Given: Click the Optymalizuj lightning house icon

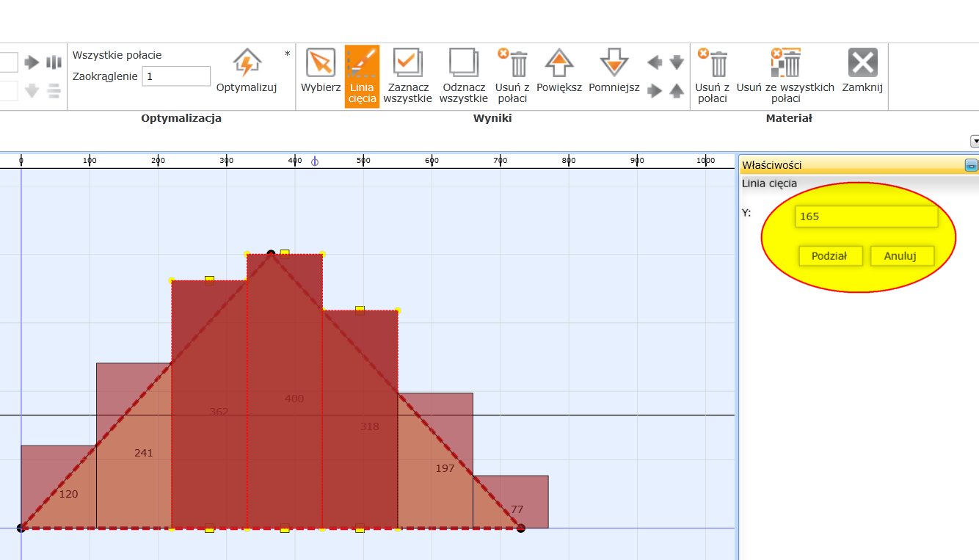Looking at the screenshot, I should (247, 64).
